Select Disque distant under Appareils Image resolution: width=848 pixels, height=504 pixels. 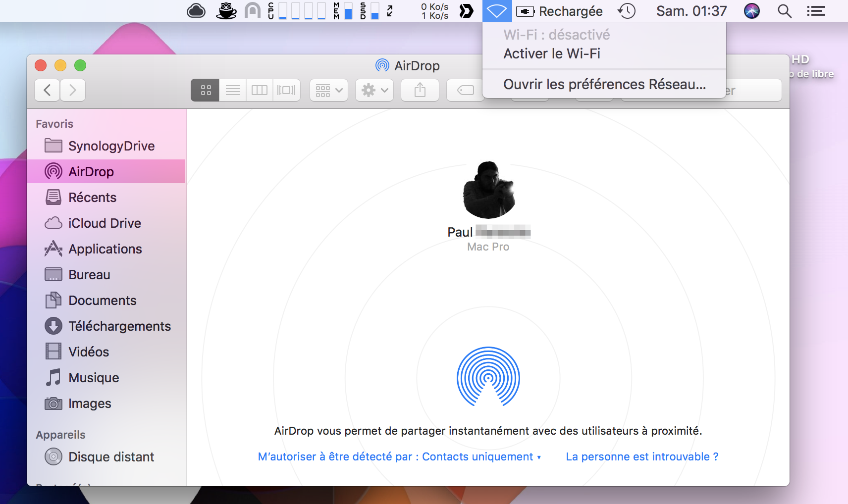[106, 456]
